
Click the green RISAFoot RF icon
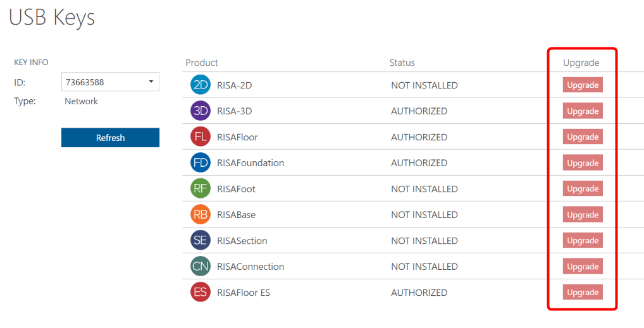coord(201,189)
